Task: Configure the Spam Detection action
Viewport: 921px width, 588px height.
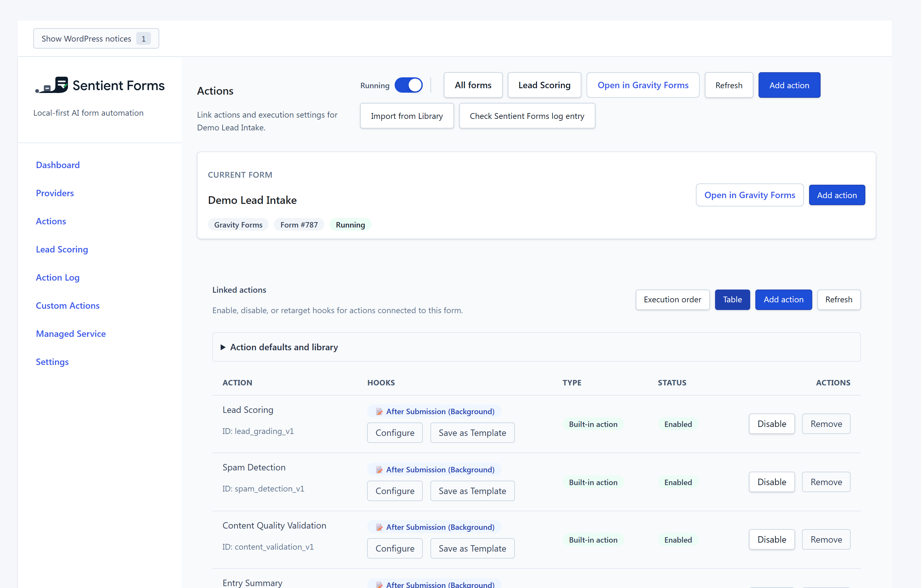Action: point(395,491)
